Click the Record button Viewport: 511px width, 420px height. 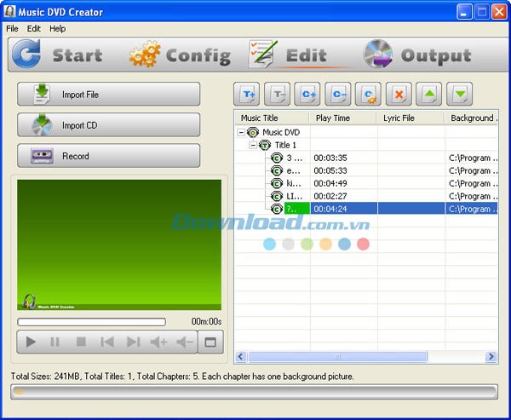coord(108,156)
